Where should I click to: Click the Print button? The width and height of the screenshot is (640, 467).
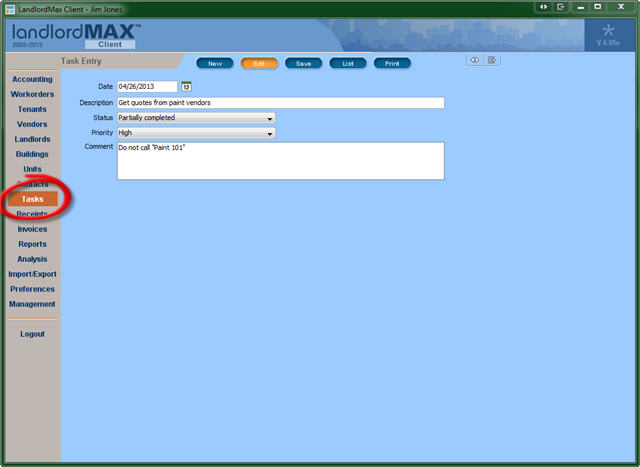click(x=392, y=63)
